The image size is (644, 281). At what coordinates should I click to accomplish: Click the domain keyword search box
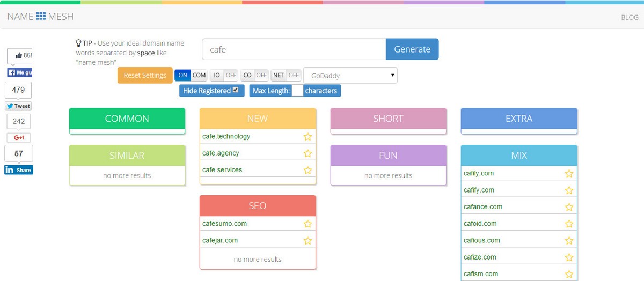[x=294, y=49]
